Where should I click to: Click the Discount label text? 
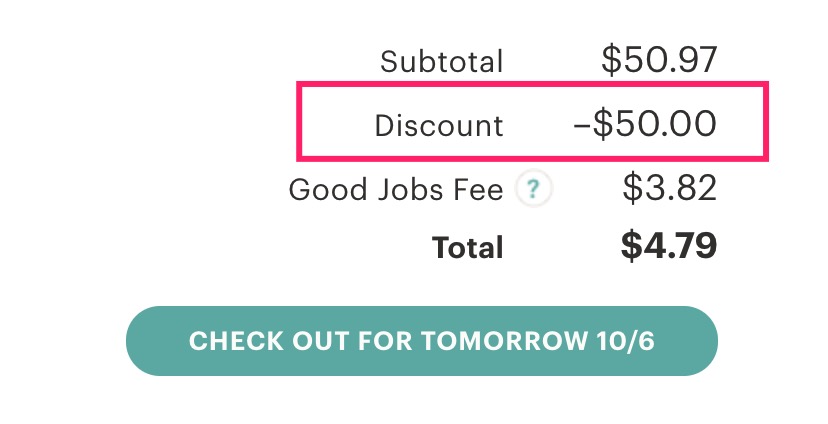point(439,126)
